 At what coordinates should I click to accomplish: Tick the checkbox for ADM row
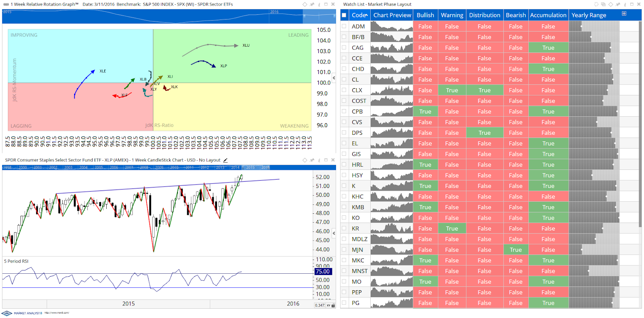344,26
